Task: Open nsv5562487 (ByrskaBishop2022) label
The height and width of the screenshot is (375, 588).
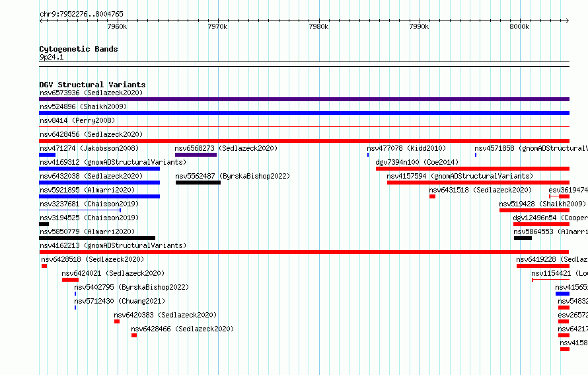Action: 233,176
